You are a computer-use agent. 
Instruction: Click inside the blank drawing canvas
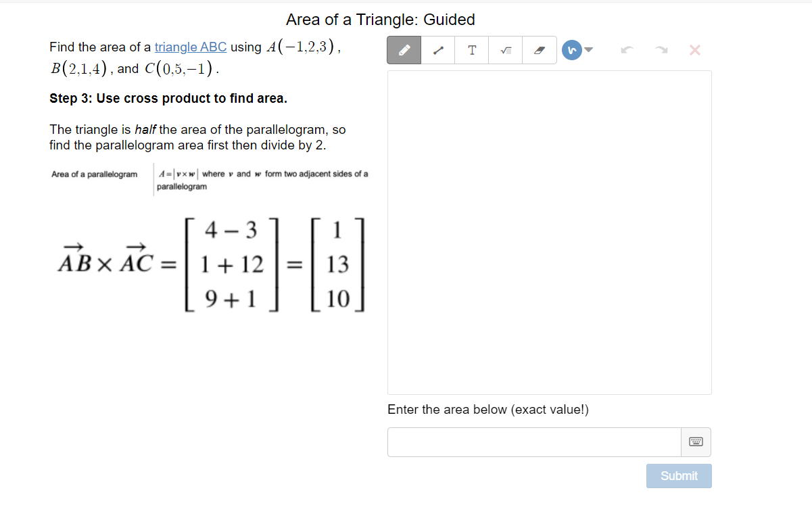(549, 233)
